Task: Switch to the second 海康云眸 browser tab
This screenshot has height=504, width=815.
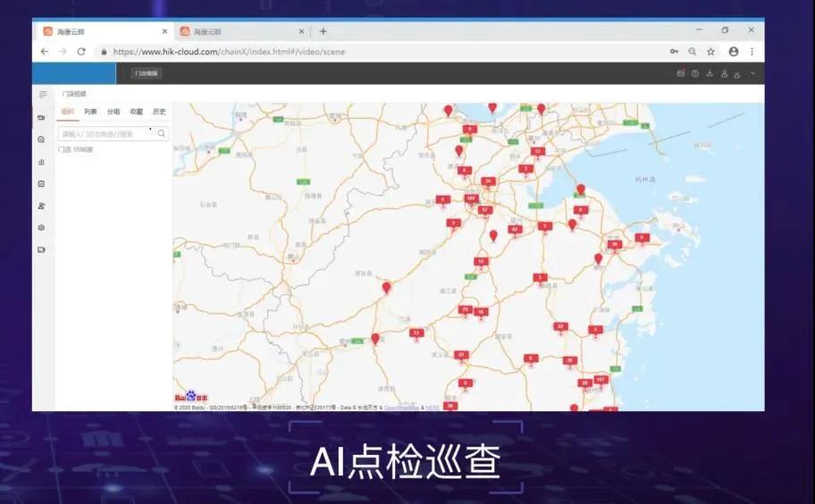Action: (x=241, y=31)
